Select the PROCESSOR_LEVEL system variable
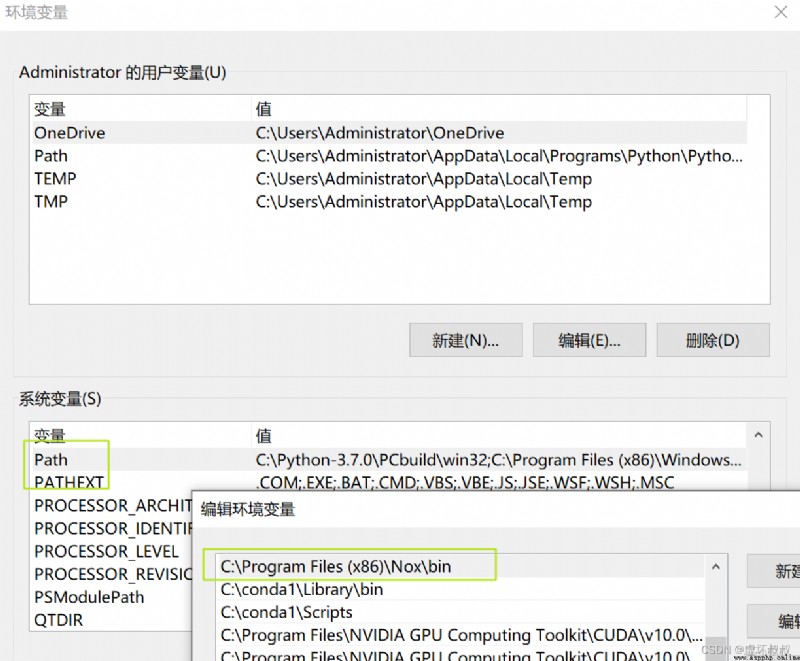This screenshot has width=800, height=661. pyautogui.click(x=106, y=551)
